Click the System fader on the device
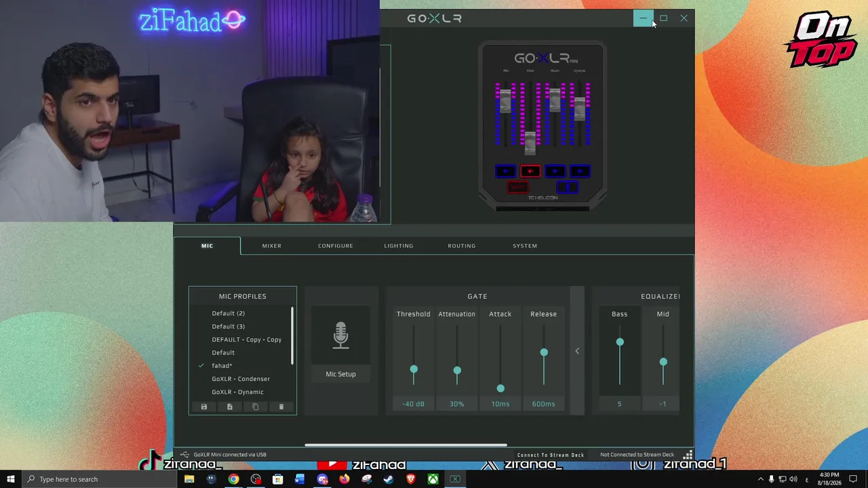The image size is (868, 488). point(580,108)
